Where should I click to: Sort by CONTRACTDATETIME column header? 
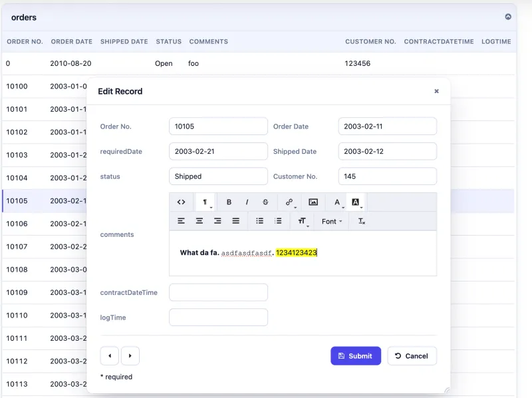[x=439, y=41]
